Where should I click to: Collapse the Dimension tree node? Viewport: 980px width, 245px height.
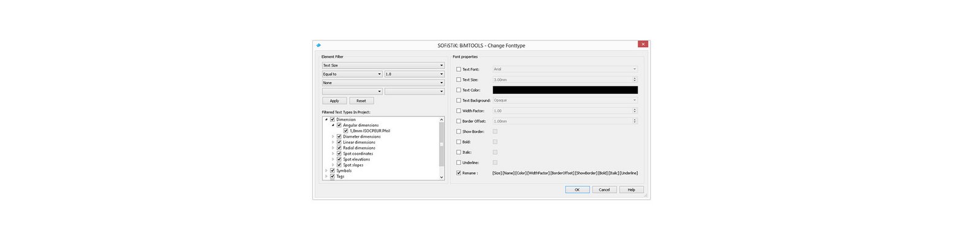pyautogui.click(x=326, y=119)
